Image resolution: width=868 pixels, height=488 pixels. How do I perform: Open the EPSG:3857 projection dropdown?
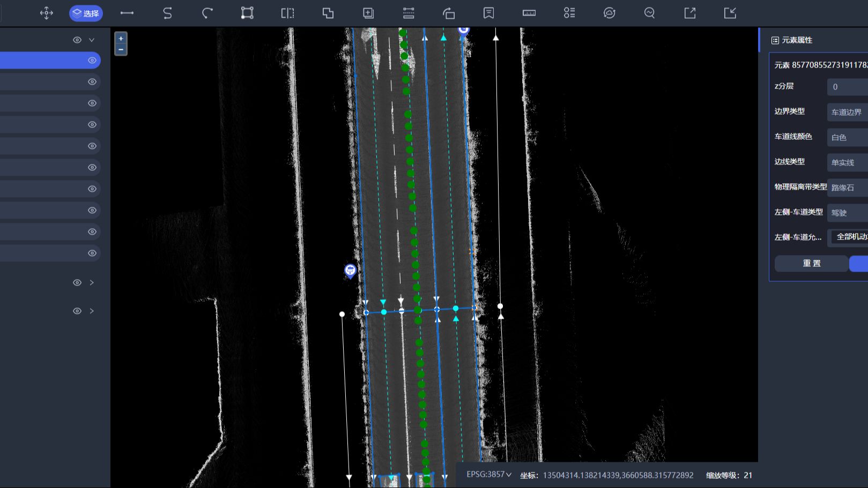[488, 475]
